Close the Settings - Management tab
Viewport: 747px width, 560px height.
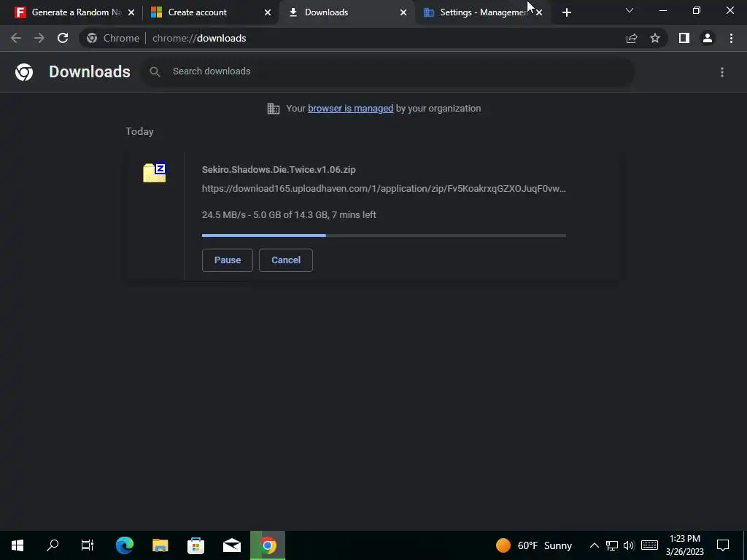pyautogui.click(x=539, y=13)
